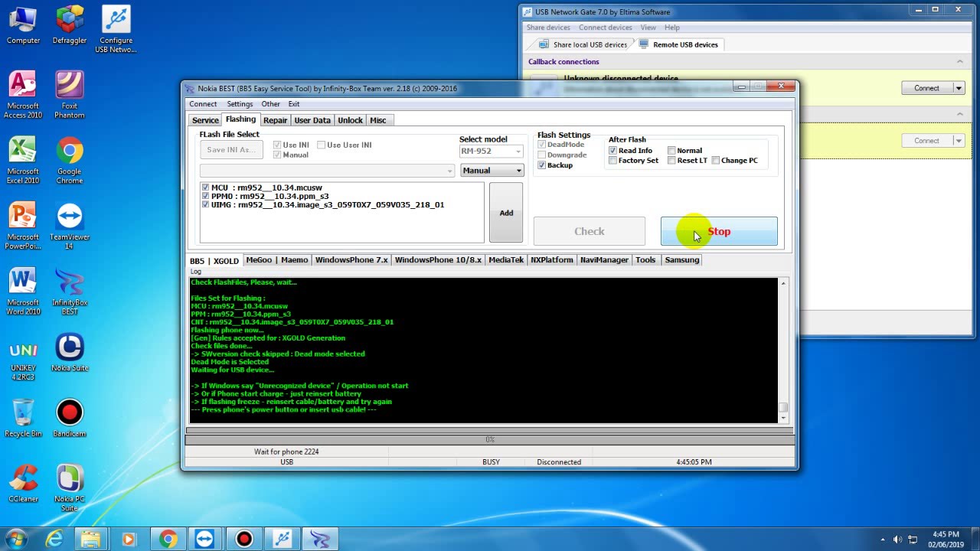Viewport: 980px width, 551px height.
Task: Collapse Callback connections section
Action: pyautogui.click(x=959, y=62)
